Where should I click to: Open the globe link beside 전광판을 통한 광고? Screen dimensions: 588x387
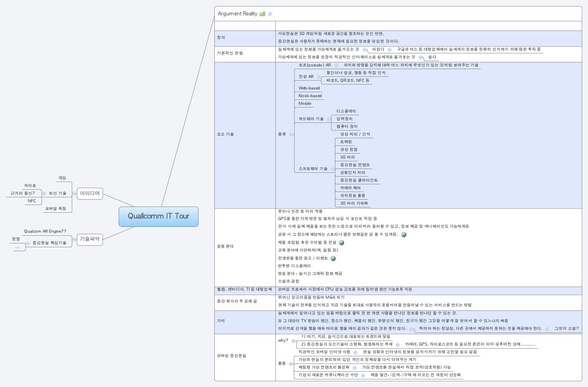(x=333, y=258)
